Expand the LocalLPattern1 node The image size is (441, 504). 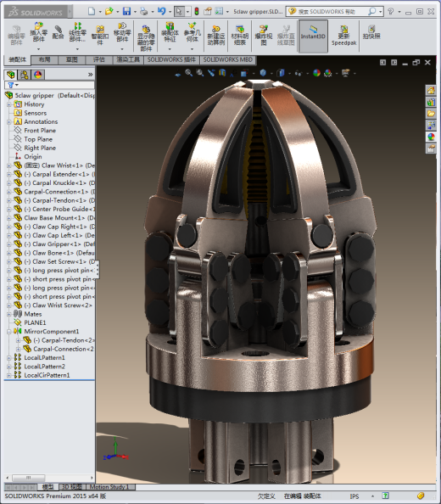(x=9, y=358)
